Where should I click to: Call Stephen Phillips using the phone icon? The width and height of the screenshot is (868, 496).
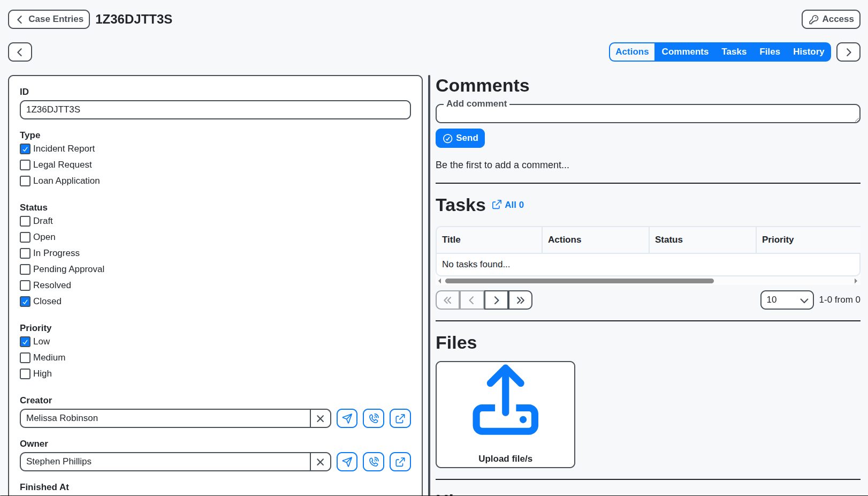coord(374,462)
